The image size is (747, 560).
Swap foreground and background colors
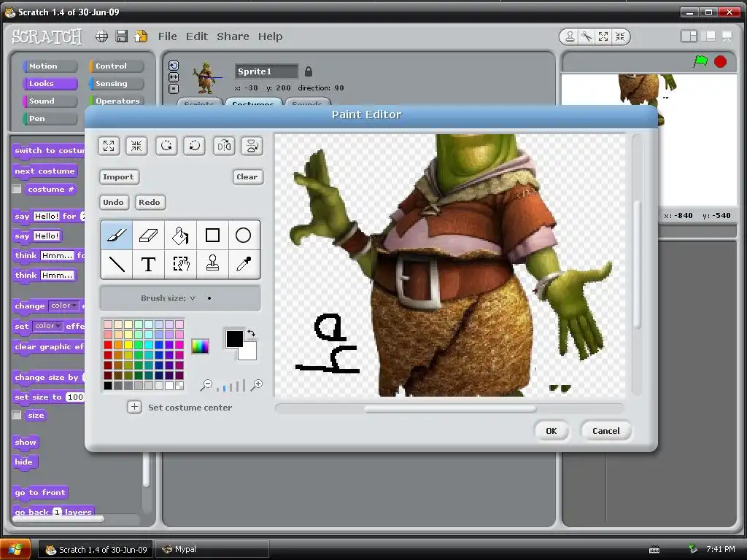click(x=251, y=333)
